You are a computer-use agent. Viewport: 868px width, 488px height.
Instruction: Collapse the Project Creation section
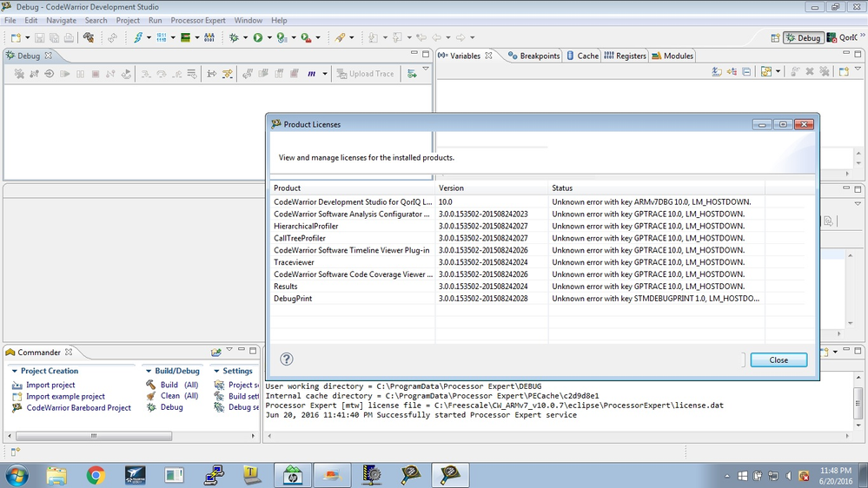(x=15, y=371)
